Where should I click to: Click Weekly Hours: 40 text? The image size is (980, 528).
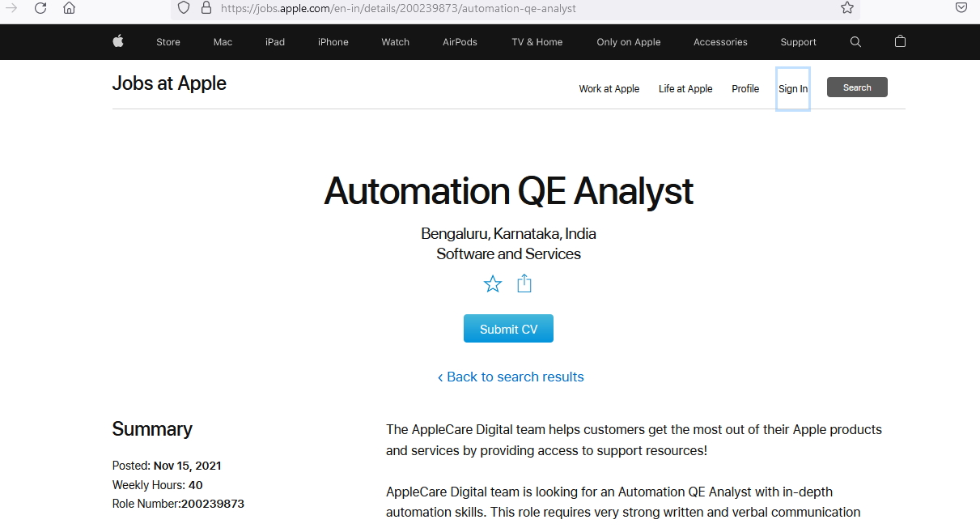click(x=157, y=485)
